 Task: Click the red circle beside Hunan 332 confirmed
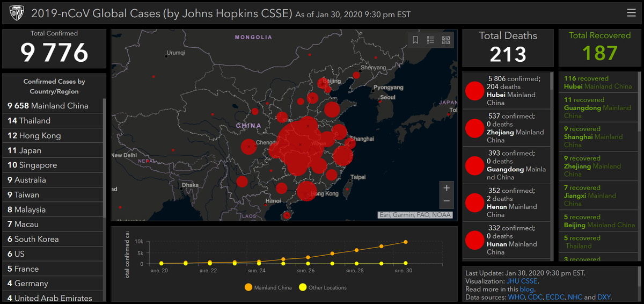click(x=474, y=240)
